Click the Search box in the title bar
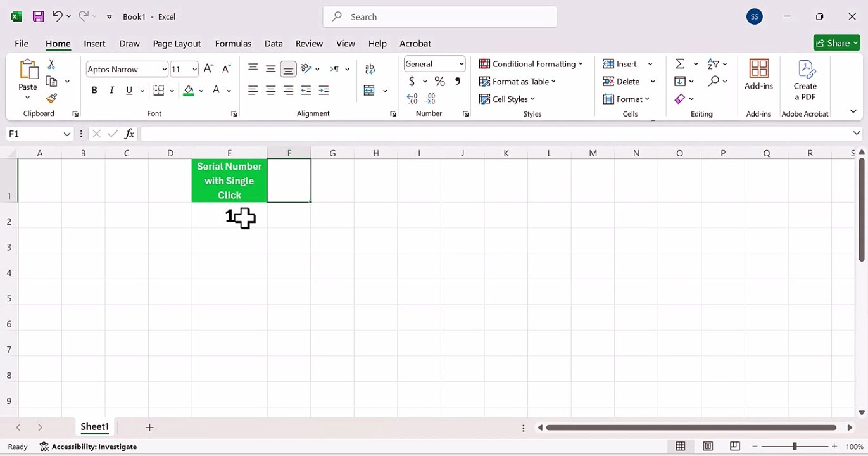 pos(440,16)
